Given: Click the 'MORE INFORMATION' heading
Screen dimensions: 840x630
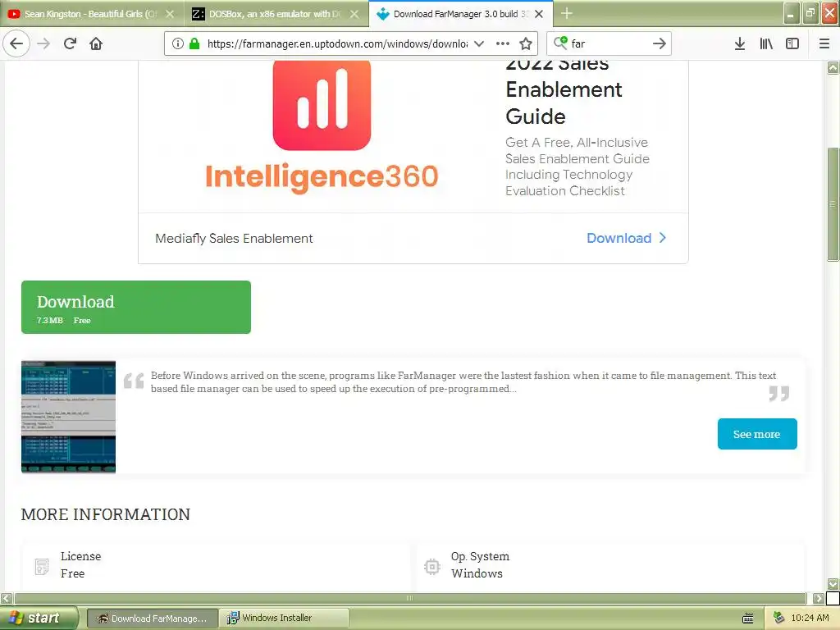Looking at the screenshot, I should pos(106,514).
